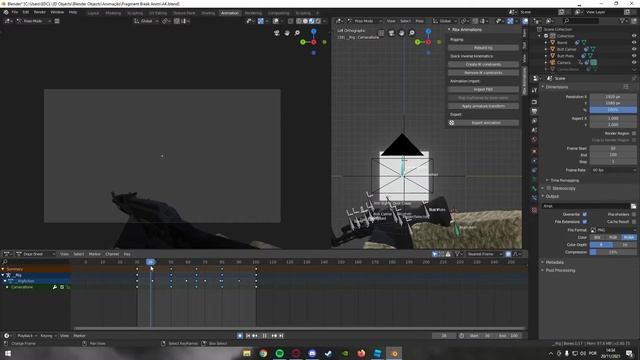
Task: Click the pan hand icon in left viewport
Action: point(287,33)
